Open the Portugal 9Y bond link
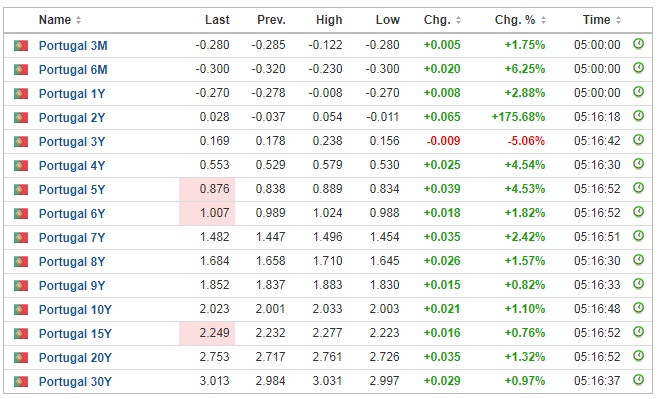 click(71, 285)
